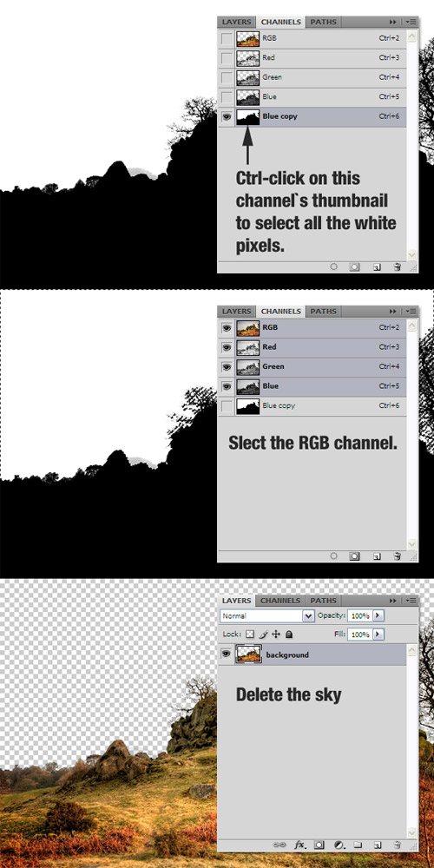Open panel menu of the Ctrl-click instruction panel

pos(411,22)
